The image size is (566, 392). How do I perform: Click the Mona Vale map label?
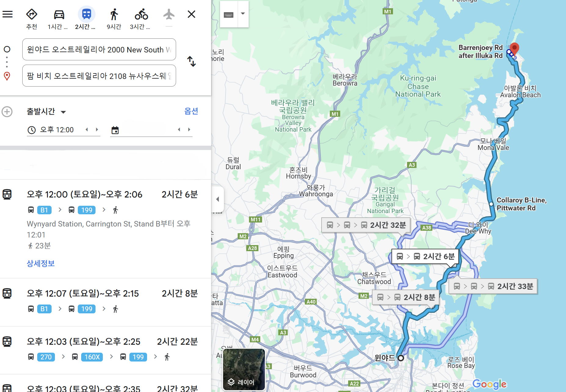493,144
